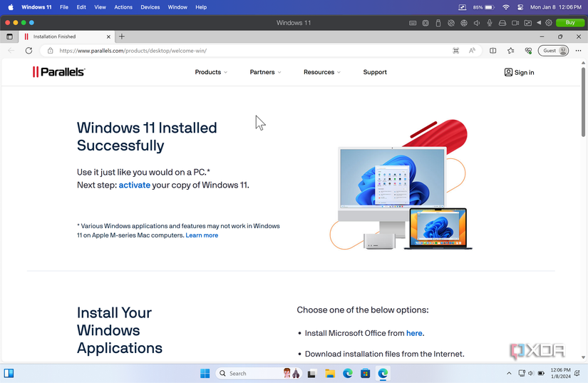Click the iMac and MacBook illustration
Image resolution: width=588 pixels, height=383 pixels.
(x=401, y=185)
